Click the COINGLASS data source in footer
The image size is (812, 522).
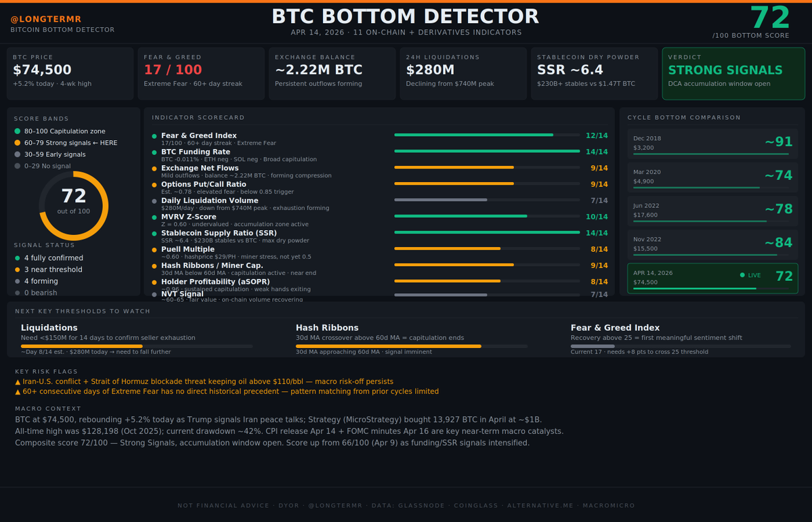(476, 506)
